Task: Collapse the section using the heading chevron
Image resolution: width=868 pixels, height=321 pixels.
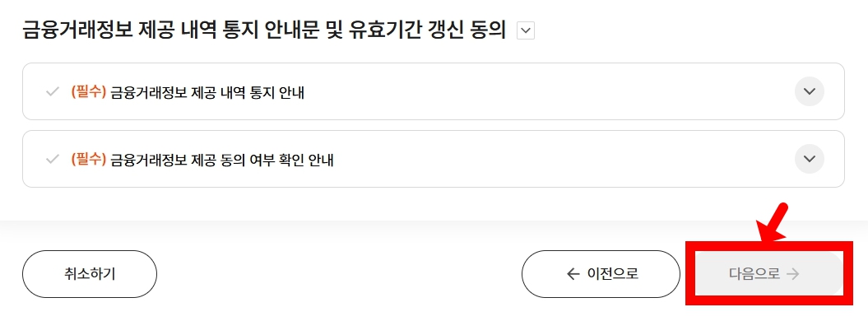Action: [x=526, y=31]
